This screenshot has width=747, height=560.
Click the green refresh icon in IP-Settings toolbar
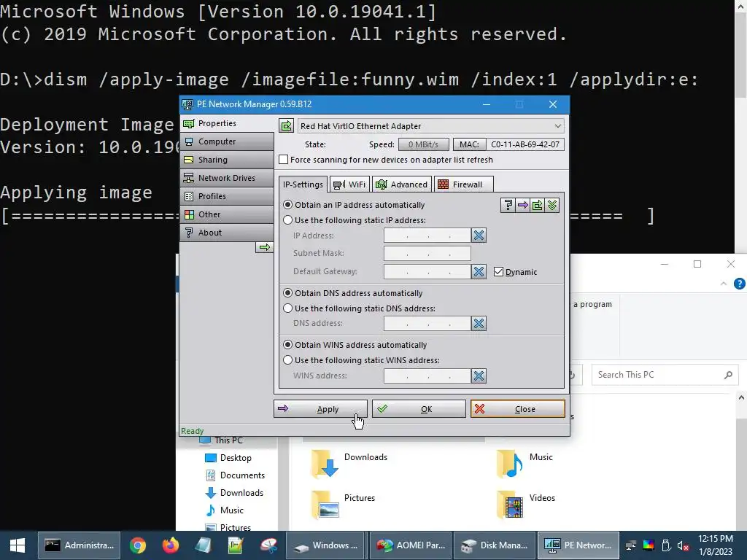(538, 205)
